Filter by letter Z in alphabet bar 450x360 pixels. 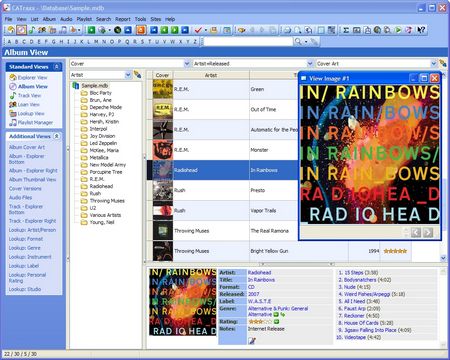click(195, 42)
